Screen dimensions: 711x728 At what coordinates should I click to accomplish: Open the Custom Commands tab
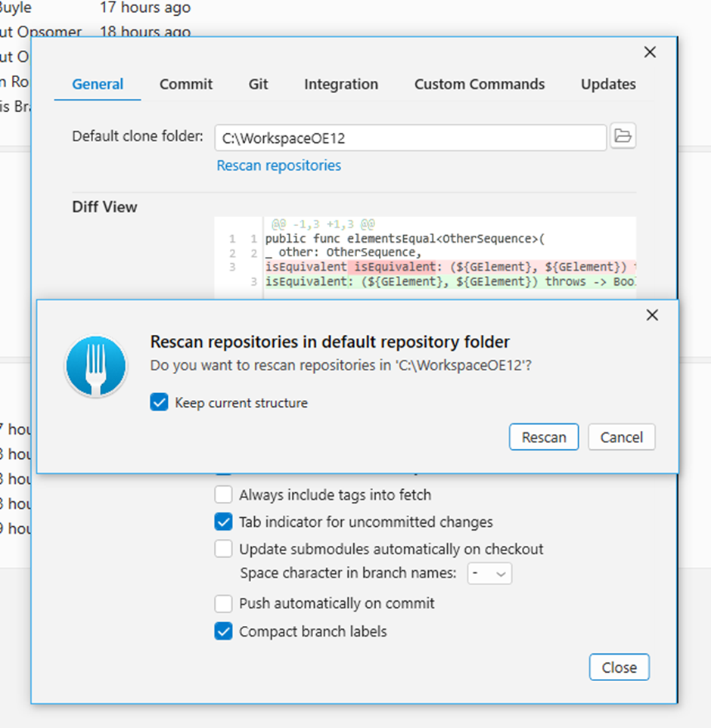tap(479, 85)
